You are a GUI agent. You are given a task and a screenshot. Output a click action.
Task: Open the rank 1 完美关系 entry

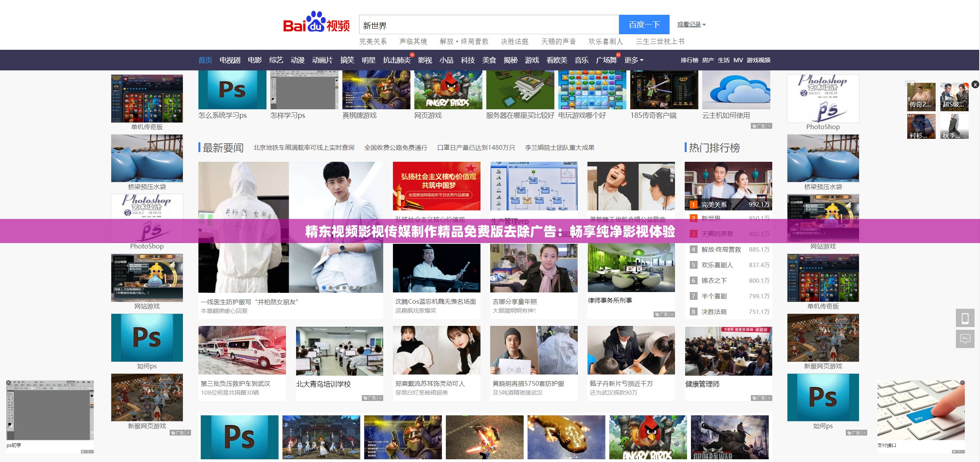728,205
